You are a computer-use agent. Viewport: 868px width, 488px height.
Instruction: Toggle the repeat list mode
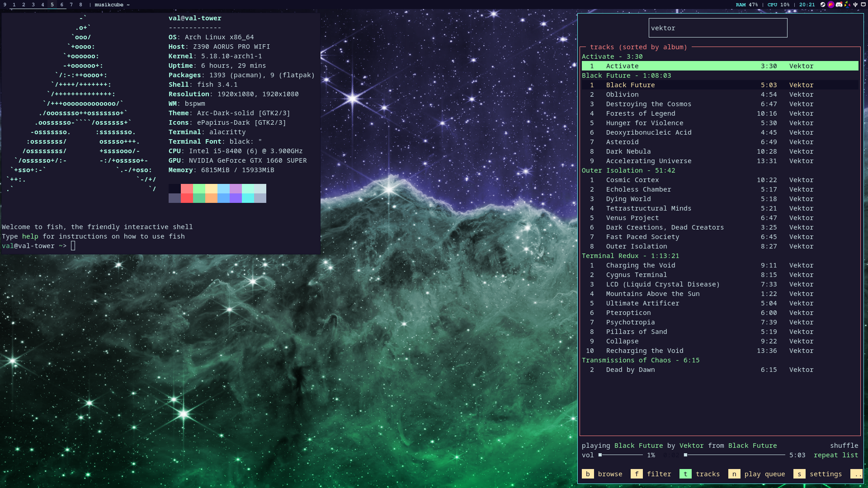[836, 455]
